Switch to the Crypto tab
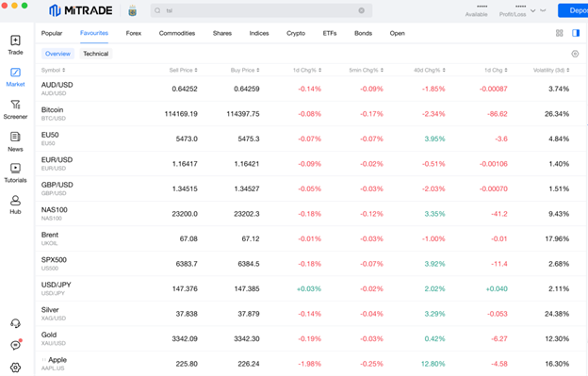Viewport: 588px width, 376px height. point(296,33)
